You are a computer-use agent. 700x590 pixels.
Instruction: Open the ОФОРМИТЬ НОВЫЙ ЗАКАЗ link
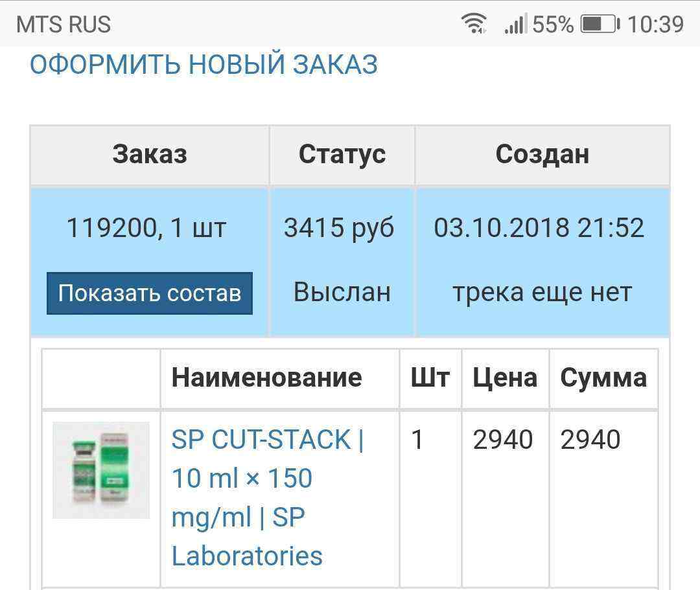pos(204,65)
